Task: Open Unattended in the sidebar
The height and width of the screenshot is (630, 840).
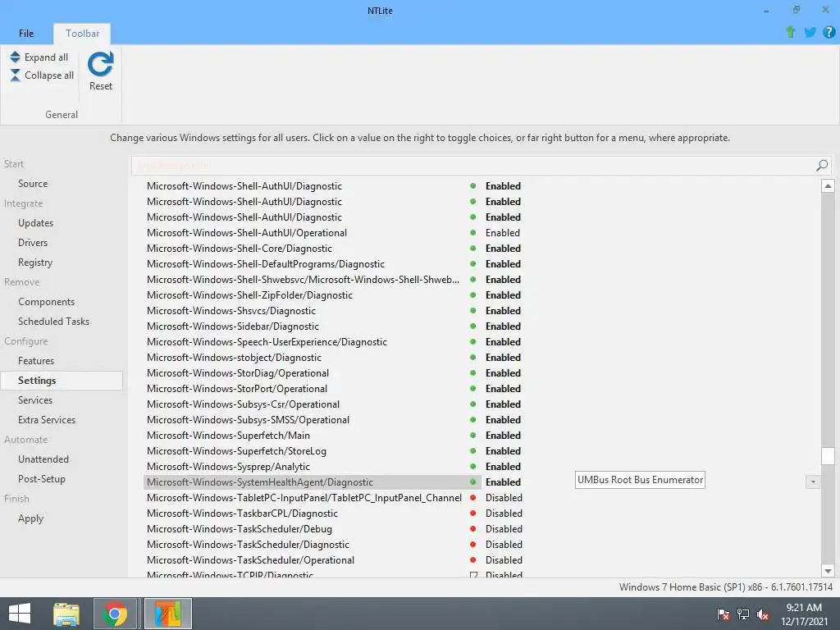Action: (43, 459)
